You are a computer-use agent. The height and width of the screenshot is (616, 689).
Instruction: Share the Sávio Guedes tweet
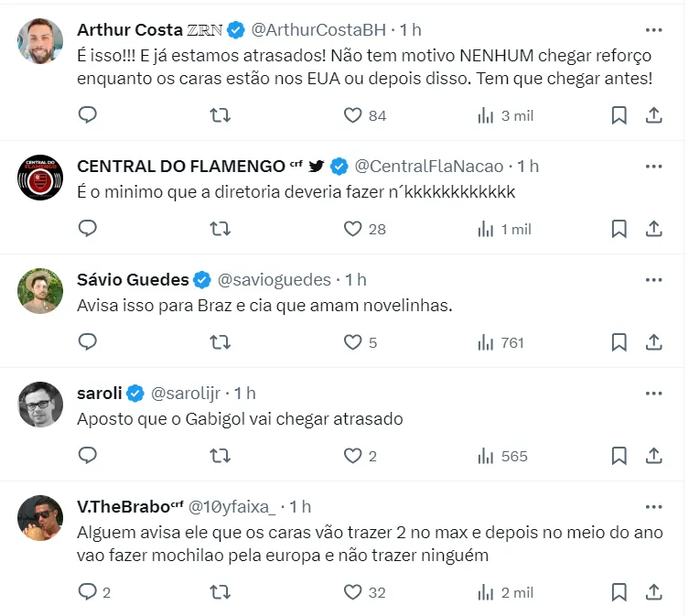654,342
